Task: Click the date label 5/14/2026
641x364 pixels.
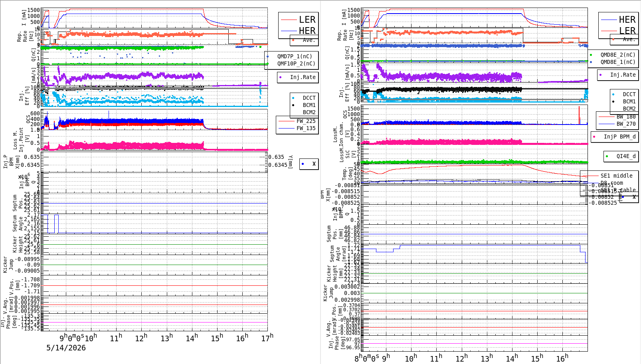Action: (66, 348)
